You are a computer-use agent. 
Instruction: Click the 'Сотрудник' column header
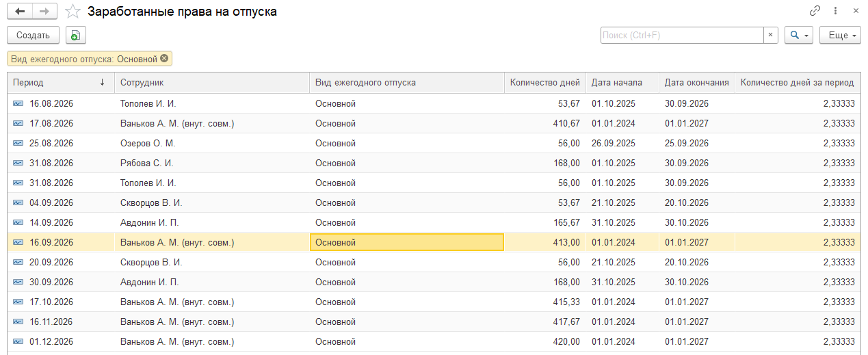coord(212,83)
